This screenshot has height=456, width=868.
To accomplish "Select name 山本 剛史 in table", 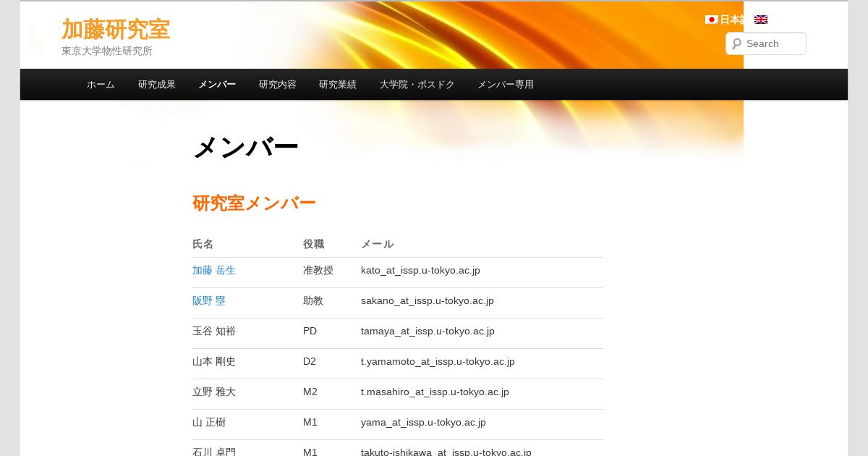I will 214,361.
